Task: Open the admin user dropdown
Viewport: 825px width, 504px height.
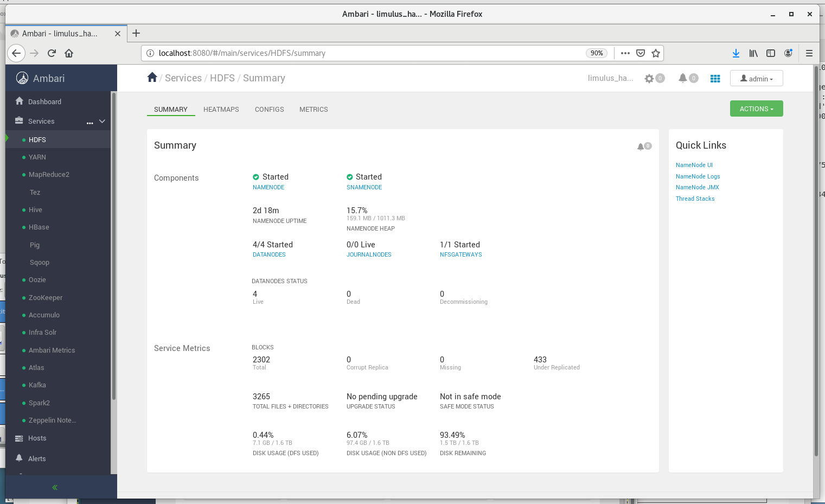Action: pyautogui.click(x=756, y=79)
